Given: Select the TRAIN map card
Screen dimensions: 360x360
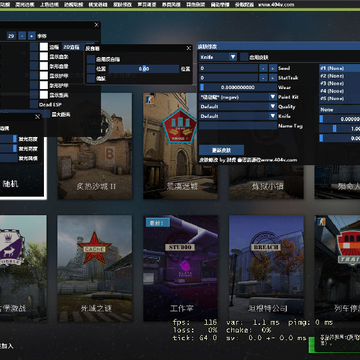Looking at the screenshot, I should coord(337,268).
